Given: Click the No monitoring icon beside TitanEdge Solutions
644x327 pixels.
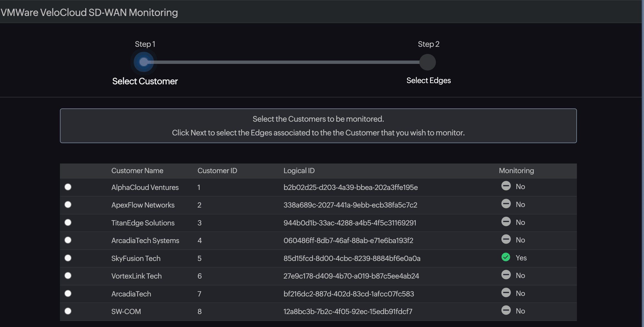Looking at the screenshot, I should pos(506,222).
